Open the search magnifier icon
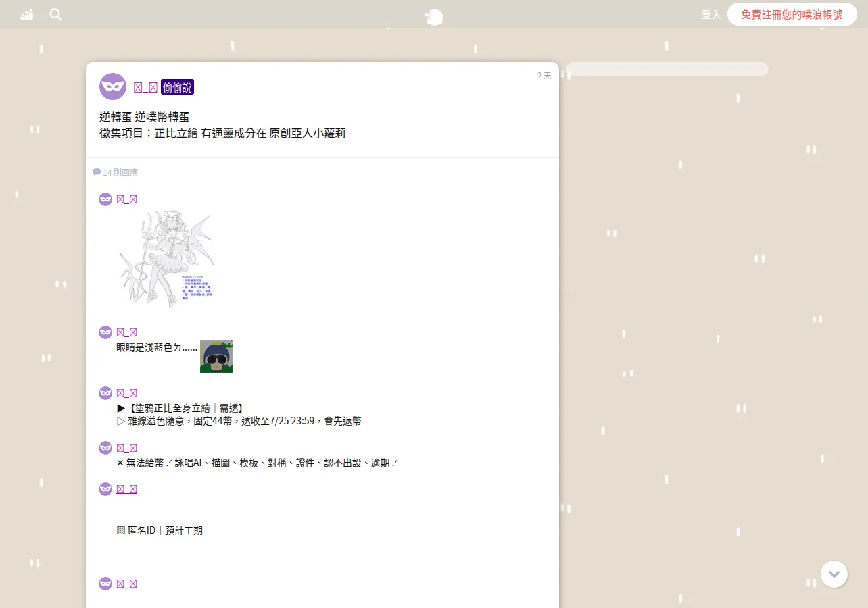868x608 pixels. pos(55,14)
